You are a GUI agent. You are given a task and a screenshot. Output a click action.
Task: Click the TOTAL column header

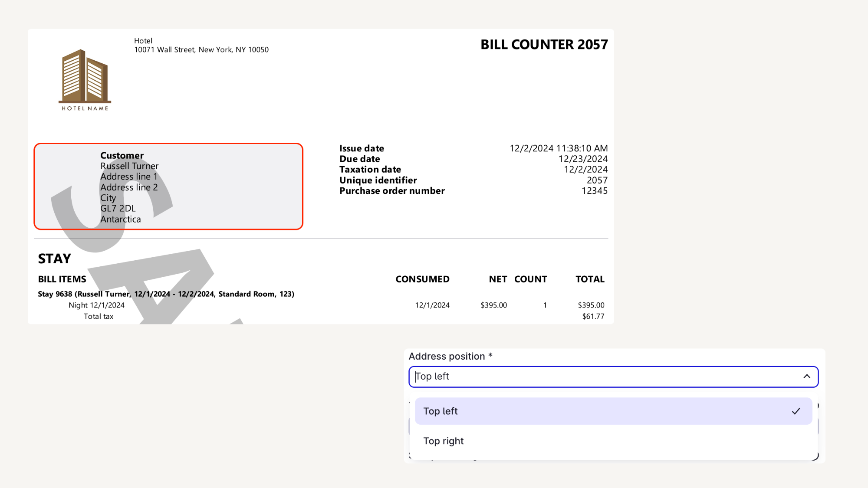[590, 279]
